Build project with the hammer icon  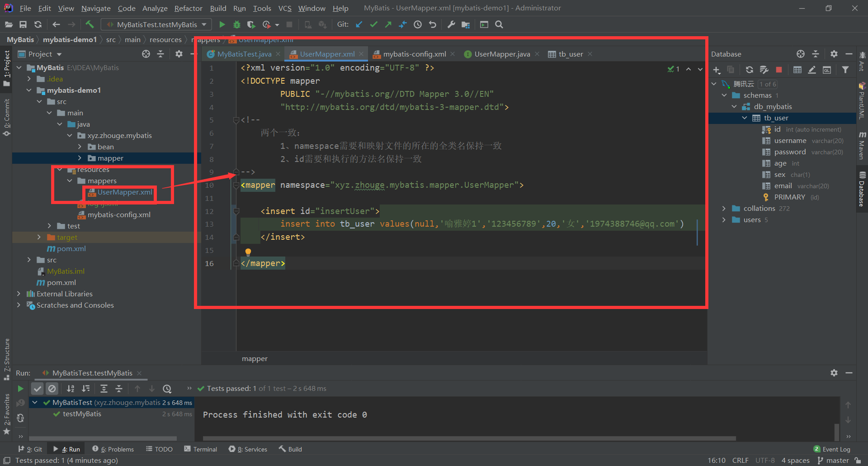pos(90,24)
